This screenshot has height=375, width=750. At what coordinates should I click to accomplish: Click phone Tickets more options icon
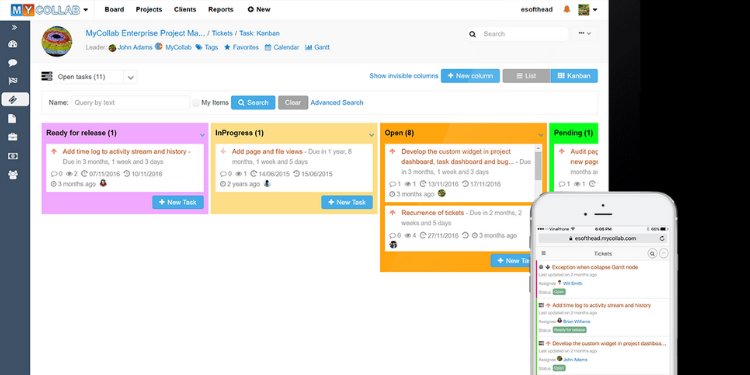click(663, 254)
